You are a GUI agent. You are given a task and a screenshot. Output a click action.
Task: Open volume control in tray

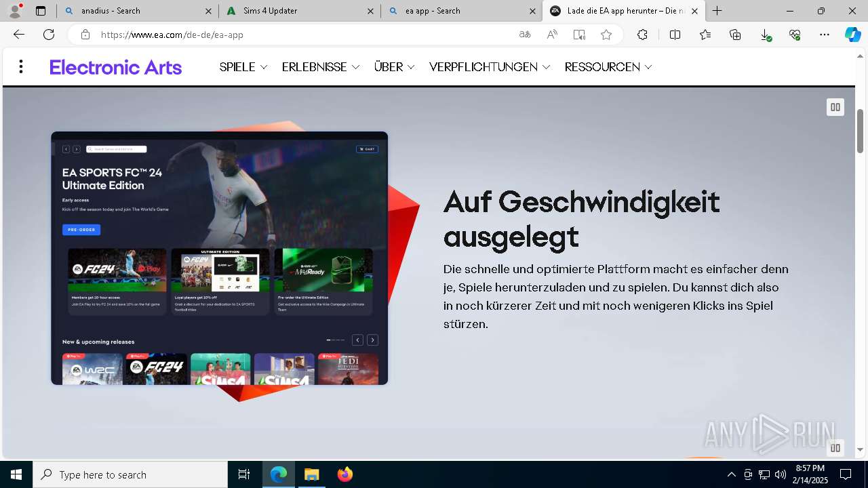[781, 474]
